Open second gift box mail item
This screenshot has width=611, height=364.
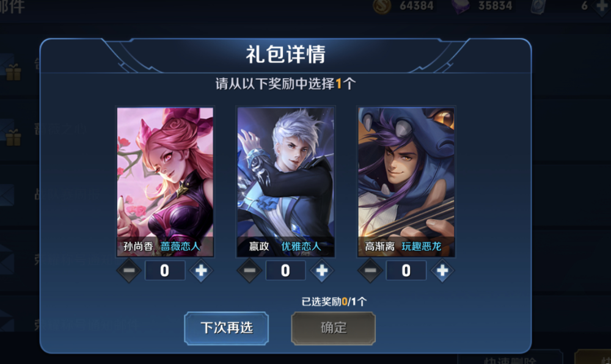(13, 137)
